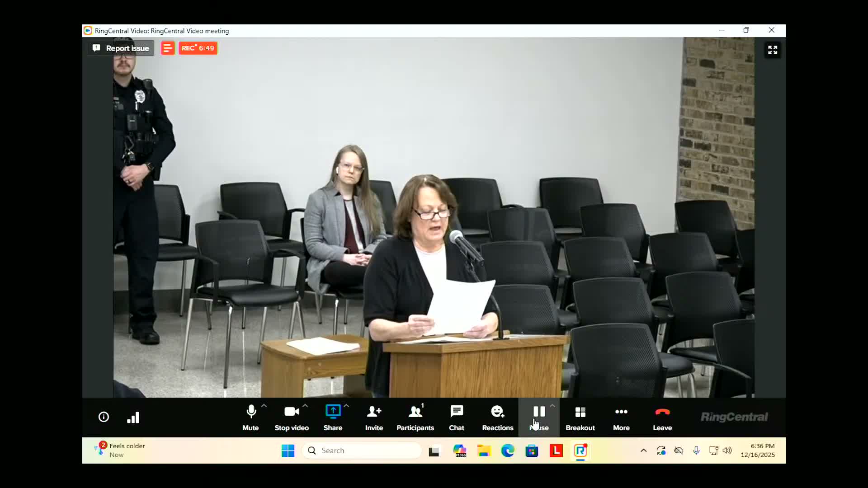868x488 pixels.
Task: Open the video settings chevron
Action: (x=305, y=406)
